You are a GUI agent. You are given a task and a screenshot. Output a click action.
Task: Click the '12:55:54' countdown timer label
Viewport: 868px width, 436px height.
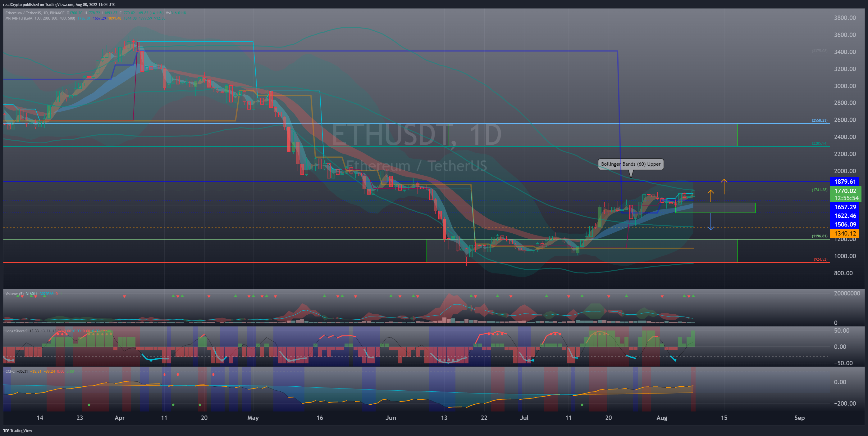coord(846,198)
